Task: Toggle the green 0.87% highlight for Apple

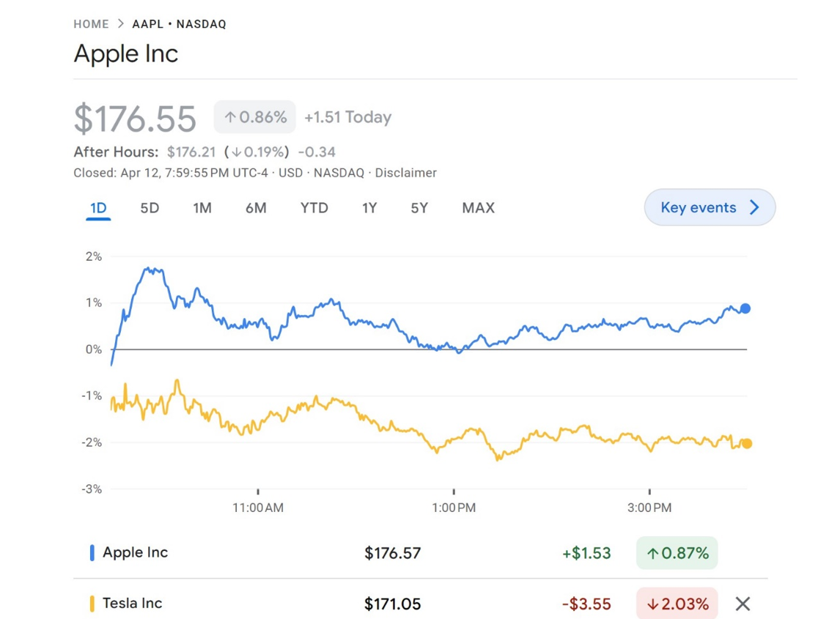Action: point(677,552)
